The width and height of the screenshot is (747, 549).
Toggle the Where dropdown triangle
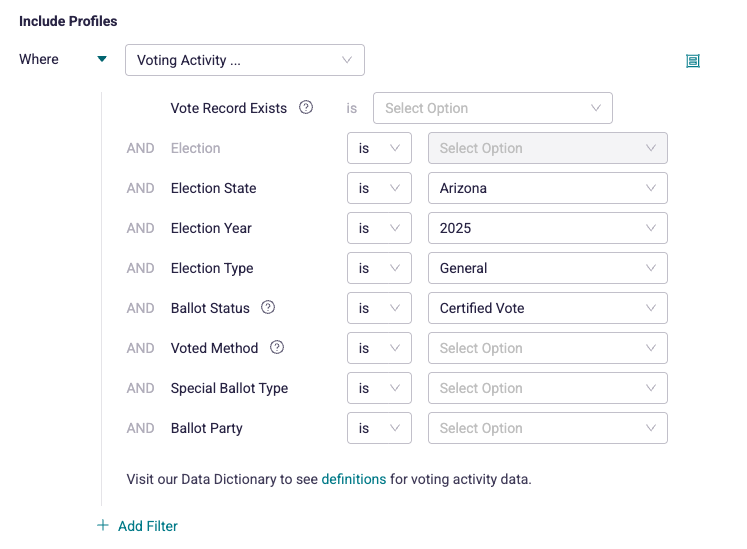click(x=102, y=59)
